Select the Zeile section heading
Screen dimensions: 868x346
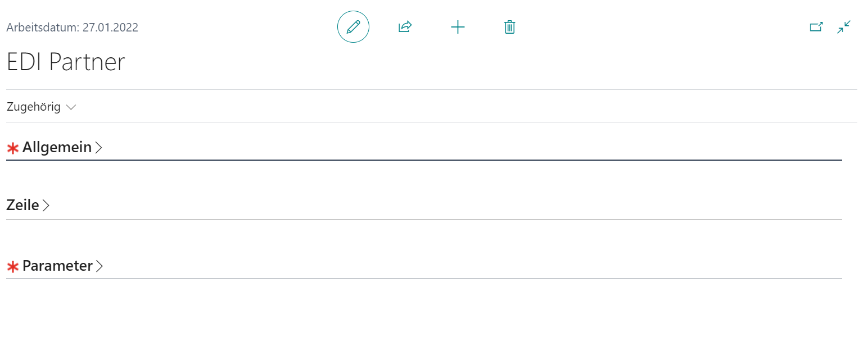pos(22,206)
